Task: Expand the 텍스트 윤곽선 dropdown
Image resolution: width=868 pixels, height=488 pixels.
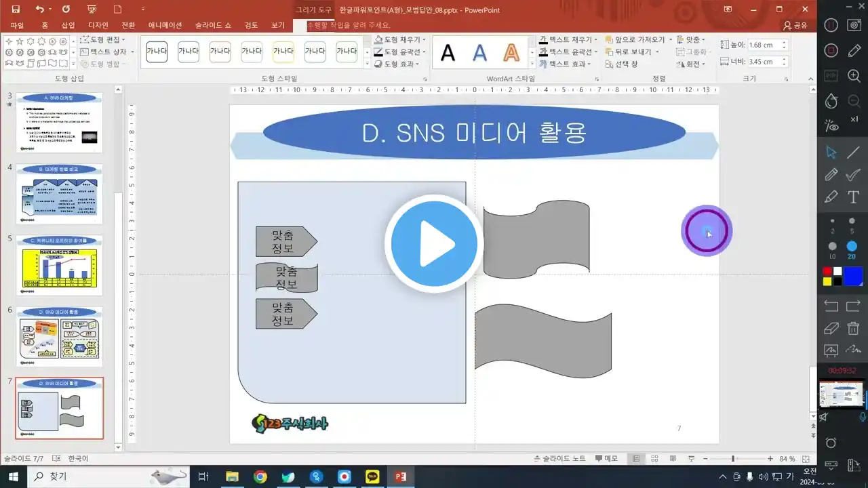Action: pos(596,52)
